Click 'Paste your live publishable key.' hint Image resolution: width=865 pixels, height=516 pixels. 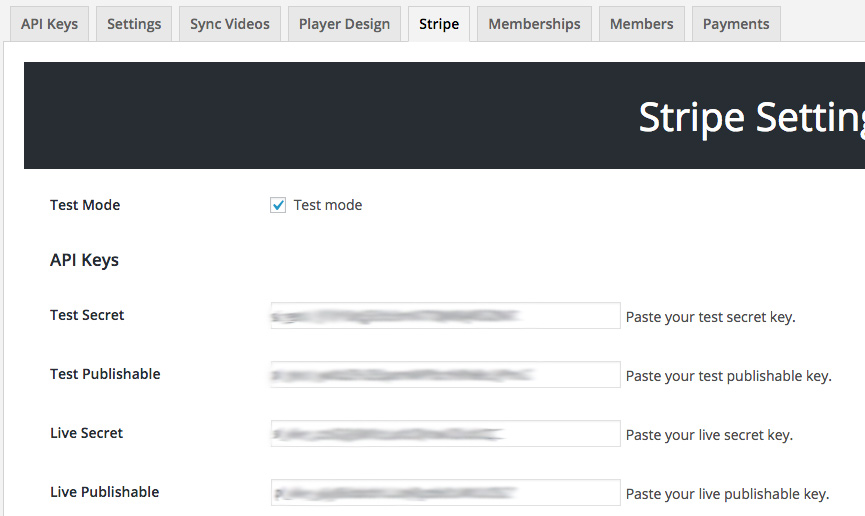click(x=728, y=494)
